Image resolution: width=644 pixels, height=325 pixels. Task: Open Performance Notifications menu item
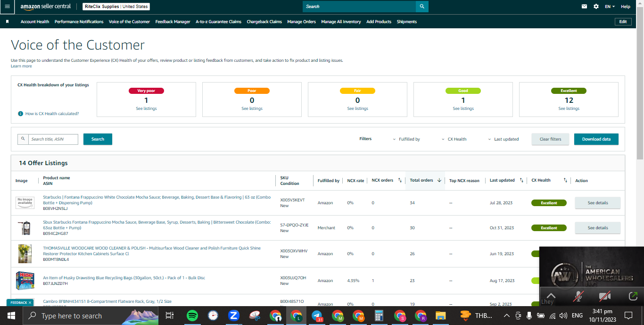(79, 22)
